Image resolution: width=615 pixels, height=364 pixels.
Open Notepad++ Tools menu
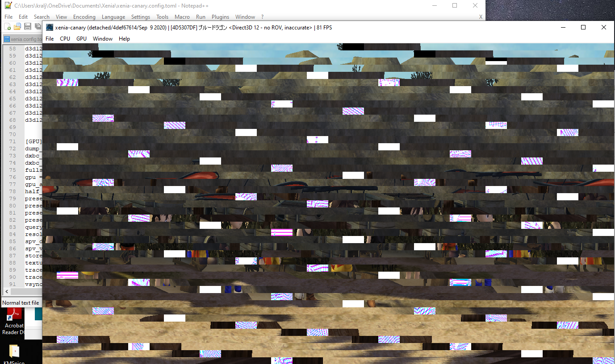tap(163, 17)
